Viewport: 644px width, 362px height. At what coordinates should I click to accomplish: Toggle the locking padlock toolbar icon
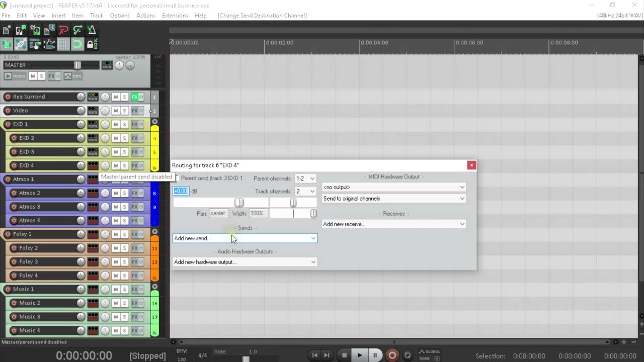(91, 44)
